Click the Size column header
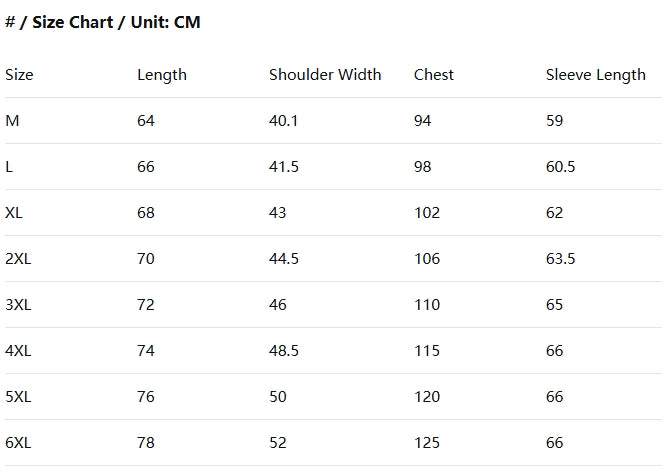The width and height of the screenshot is (665, 466). pyautogui.click(x=19, y=75)
